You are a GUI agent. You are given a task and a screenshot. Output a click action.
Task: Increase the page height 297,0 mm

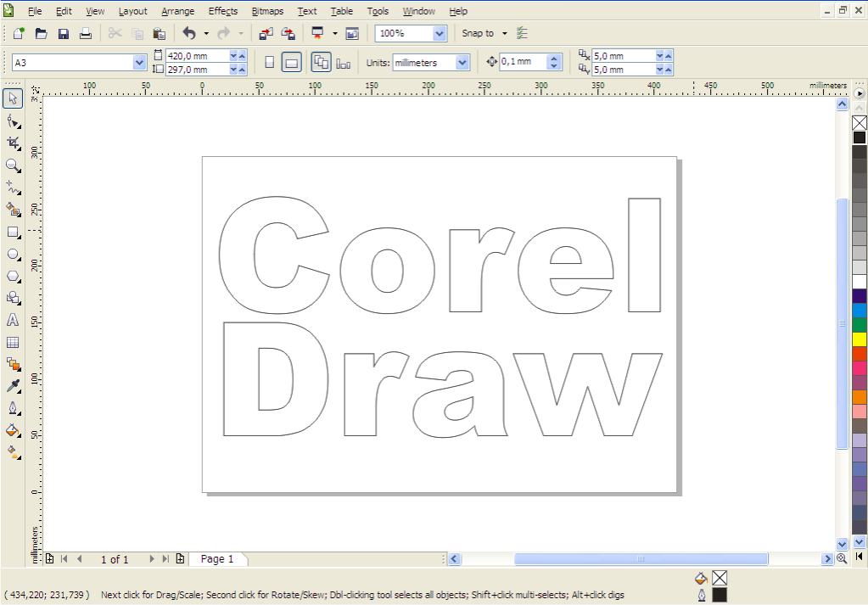click(x=242, y=70)
